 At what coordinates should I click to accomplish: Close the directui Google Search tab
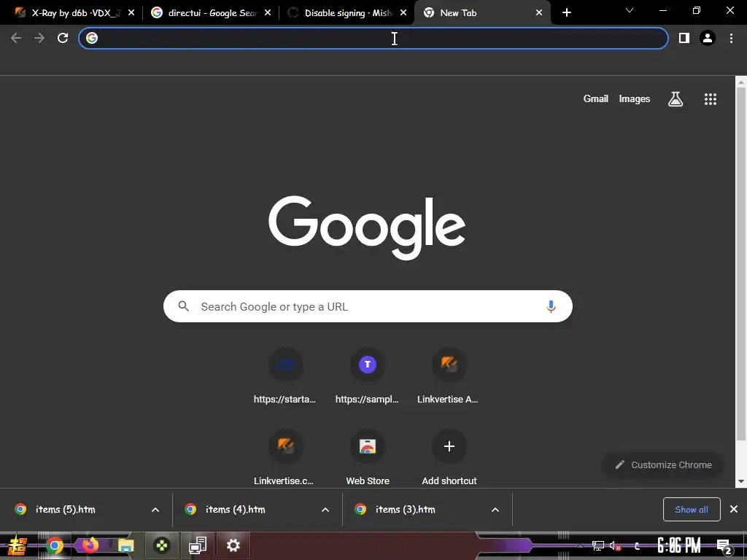coord(268,13)
